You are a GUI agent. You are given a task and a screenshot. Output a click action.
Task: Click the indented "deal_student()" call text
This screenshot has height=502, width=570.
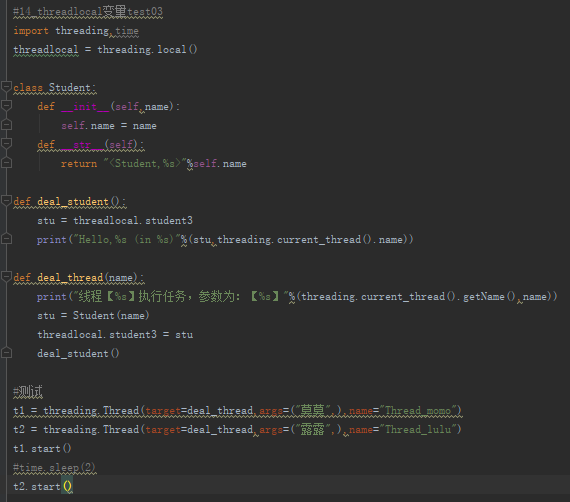point(78,353)
